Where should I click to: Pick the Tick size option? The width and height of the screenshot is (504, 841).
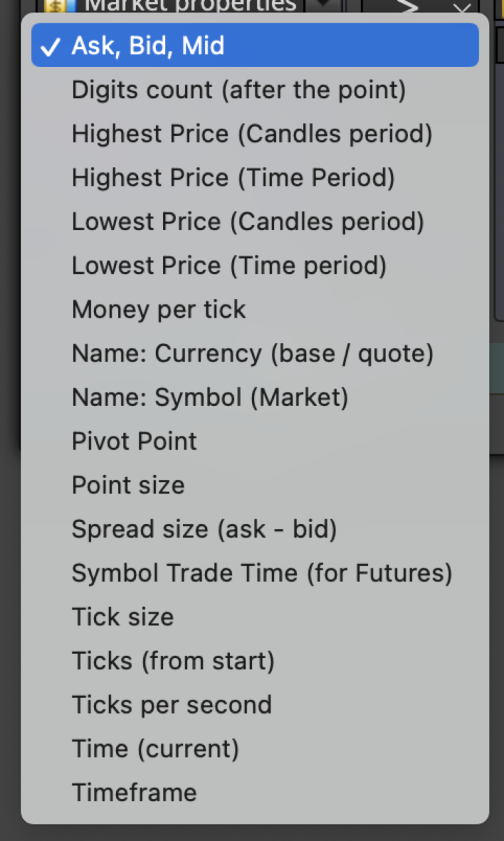point(255,616)
